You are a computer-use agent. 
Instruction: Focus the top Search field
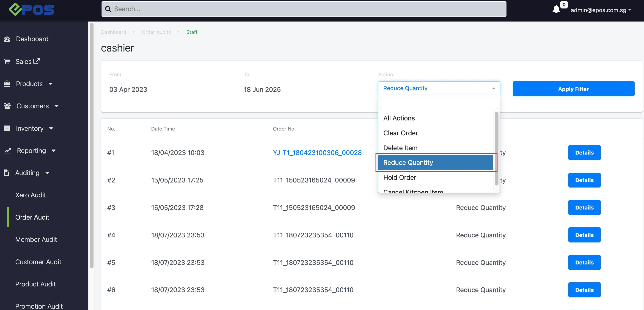[304, 9]
